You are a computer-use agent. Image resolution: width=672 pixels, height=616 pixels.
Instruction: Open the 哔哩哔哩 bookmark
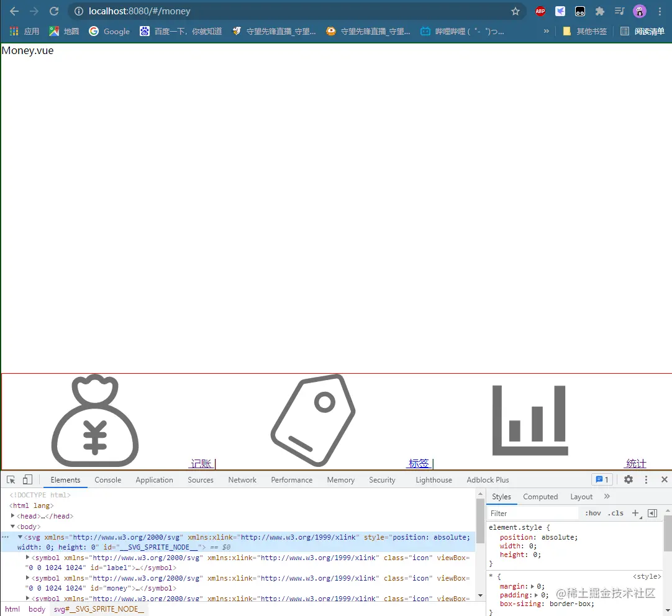pos(462,31)
